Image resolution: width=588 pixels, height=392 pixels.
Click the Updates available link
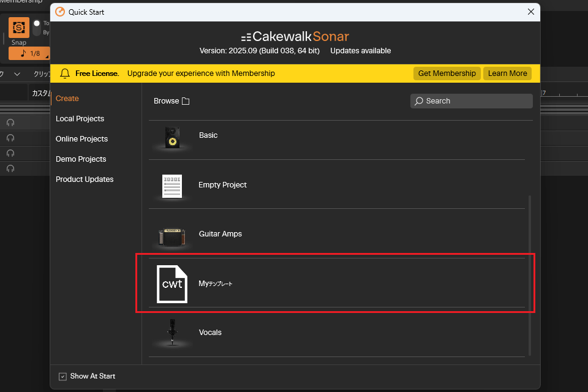click(360, 51)
